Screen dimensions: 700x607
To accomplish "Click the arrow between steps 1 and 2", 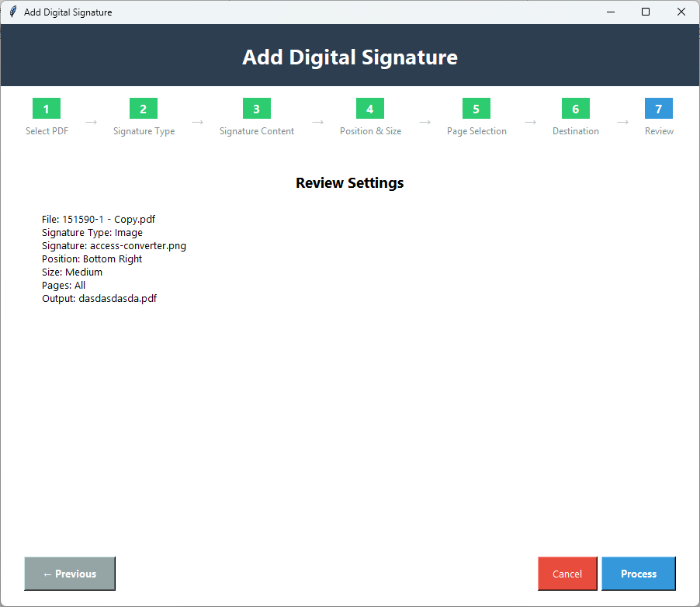I will pyautogui.click(x=91, y=122).
